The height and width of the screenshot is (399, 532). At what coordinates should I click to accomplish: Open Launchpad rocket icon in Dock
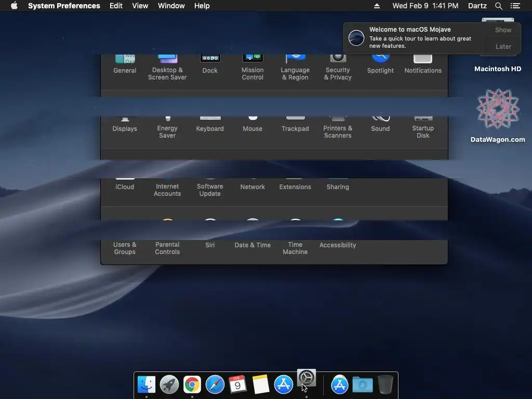coord(169,385)
